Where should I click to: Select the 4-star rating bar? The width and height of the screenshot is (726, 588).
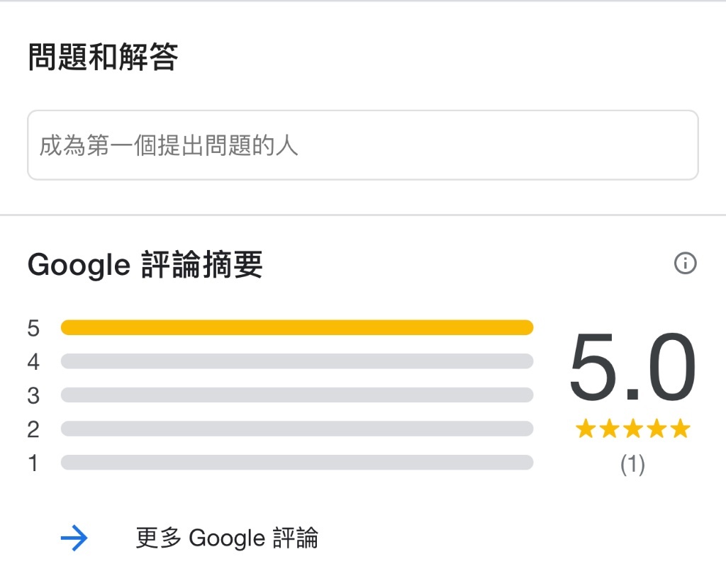click(x=297, y=361)
